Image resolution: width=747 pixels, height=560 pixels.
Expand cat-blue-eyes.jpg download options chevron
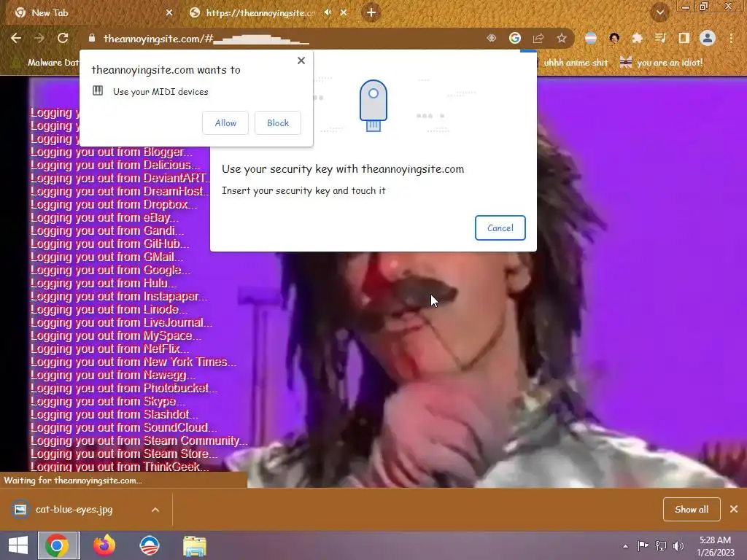[155, 510]
